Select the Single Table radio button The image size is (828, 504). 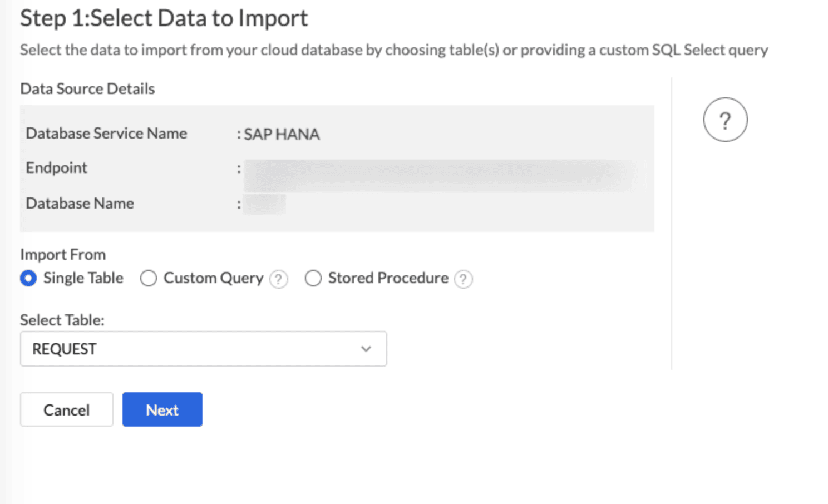(28, 278)
